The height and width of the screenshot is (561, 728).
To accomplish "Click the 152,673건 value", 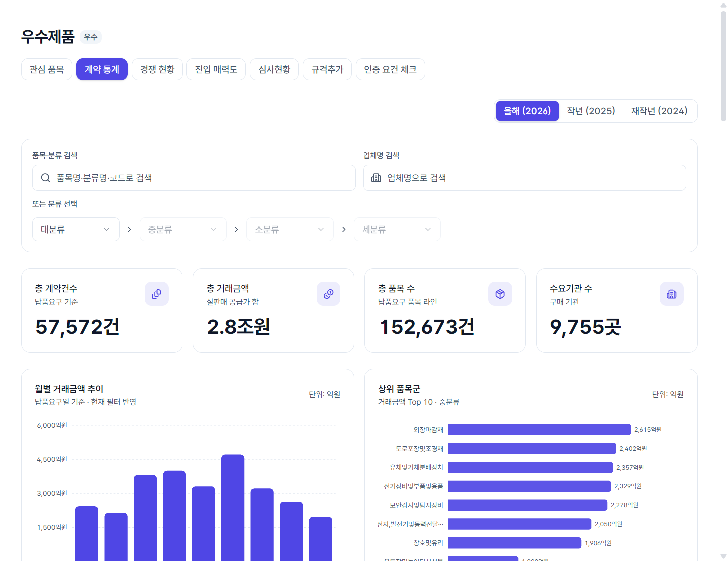I will (427, 327).
